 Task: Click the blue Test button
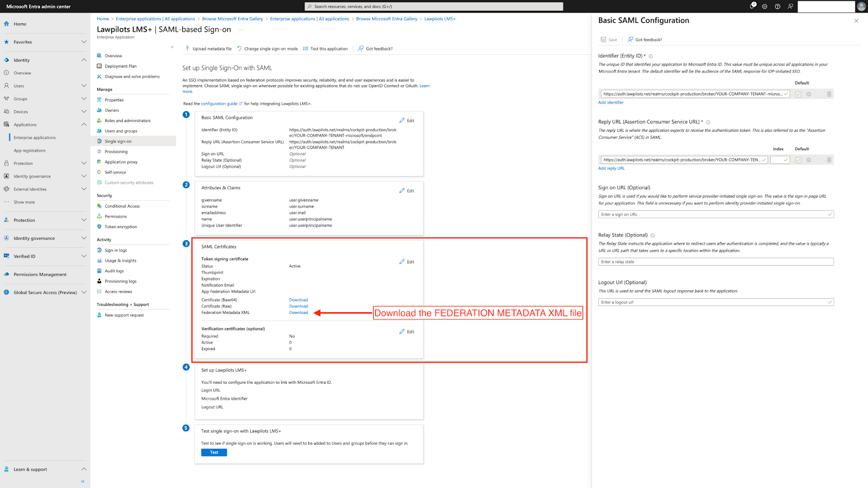214,452
